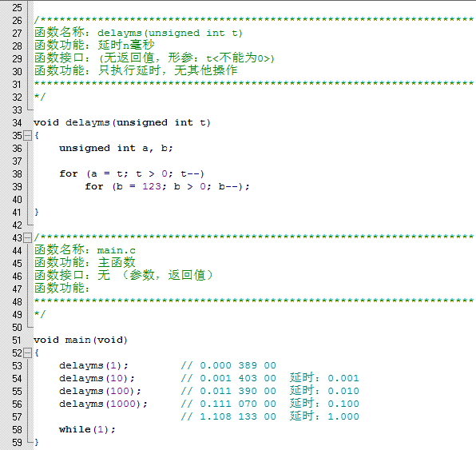
Task: Click the comment '// 1.108 133 00'
Action: point(228,416)
